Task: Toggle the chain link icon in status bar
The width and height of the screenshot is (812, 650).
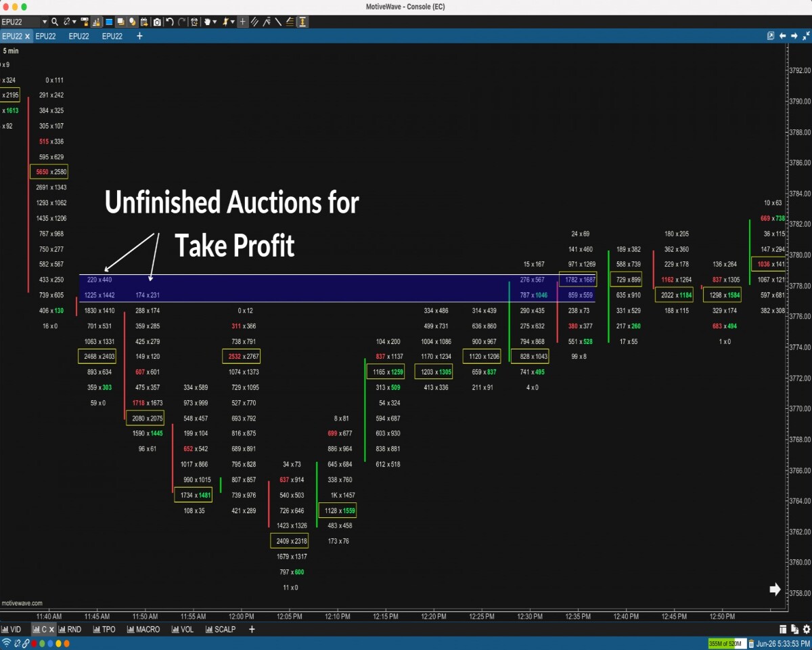Action: click(x=26, y=643)
